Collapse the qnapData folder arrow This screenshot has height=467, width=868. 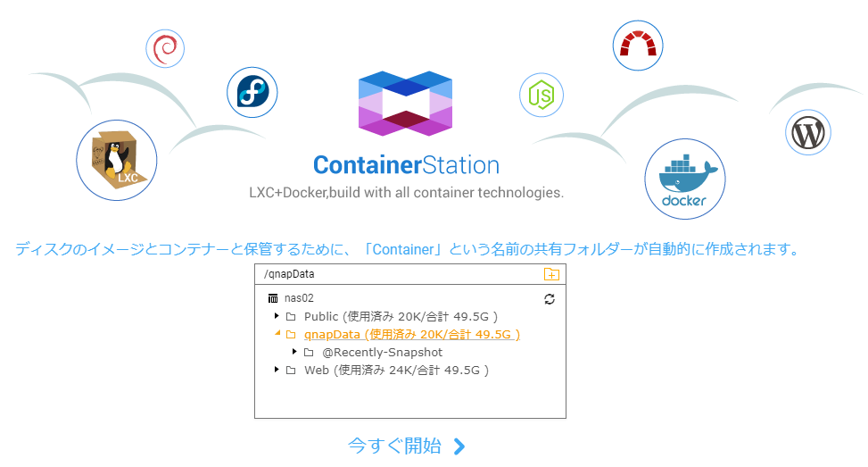coord(277,333)
